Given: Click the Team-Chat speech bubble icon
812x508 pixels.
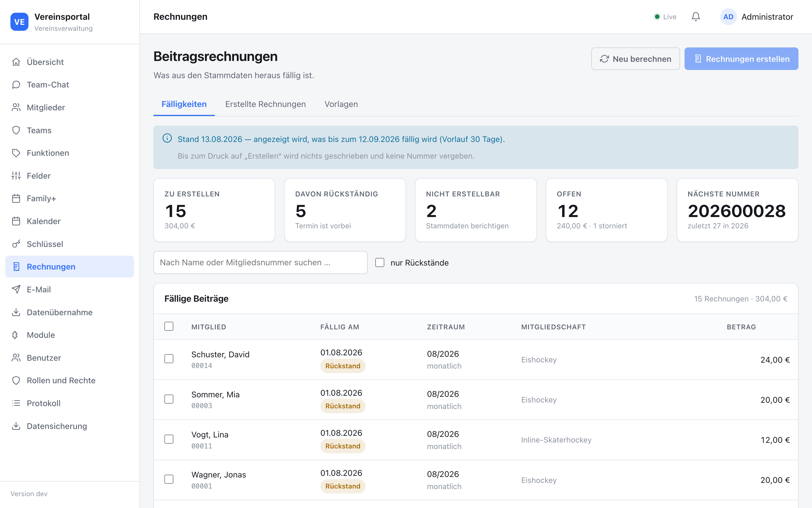Looking at the screenshot, I should [x=16, y=85].
